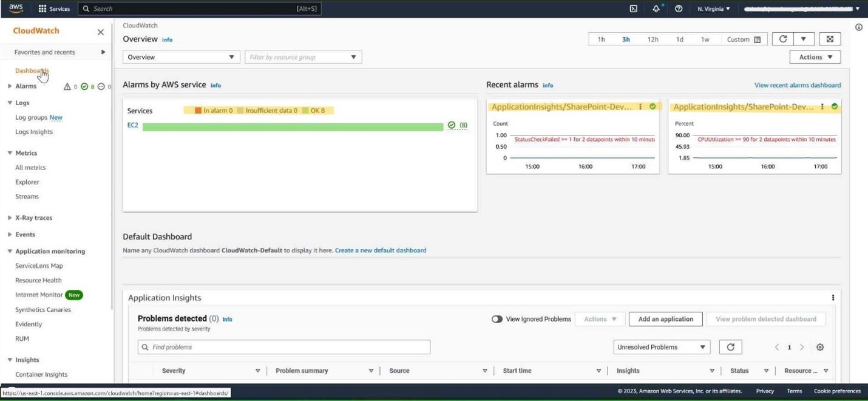
Task: Collapse the Logs section
Action: coord(10,103)
